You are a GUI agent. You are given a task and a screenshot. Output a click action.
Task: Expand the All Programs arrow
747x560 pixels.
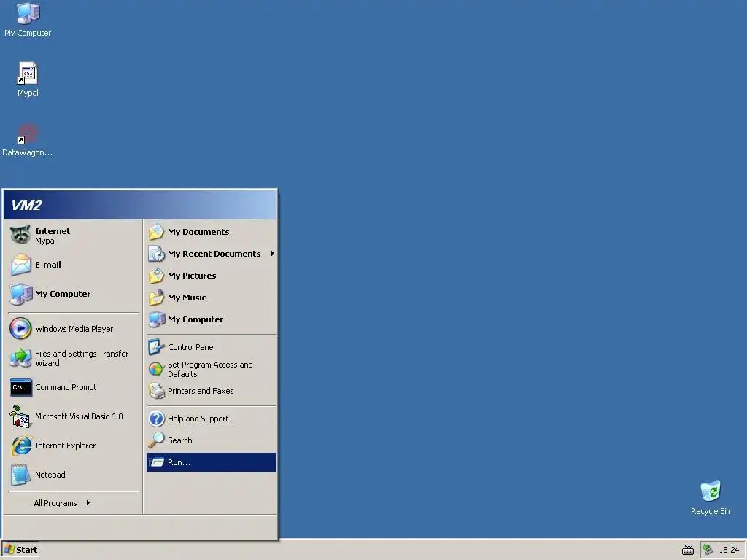tap(88, 503)
